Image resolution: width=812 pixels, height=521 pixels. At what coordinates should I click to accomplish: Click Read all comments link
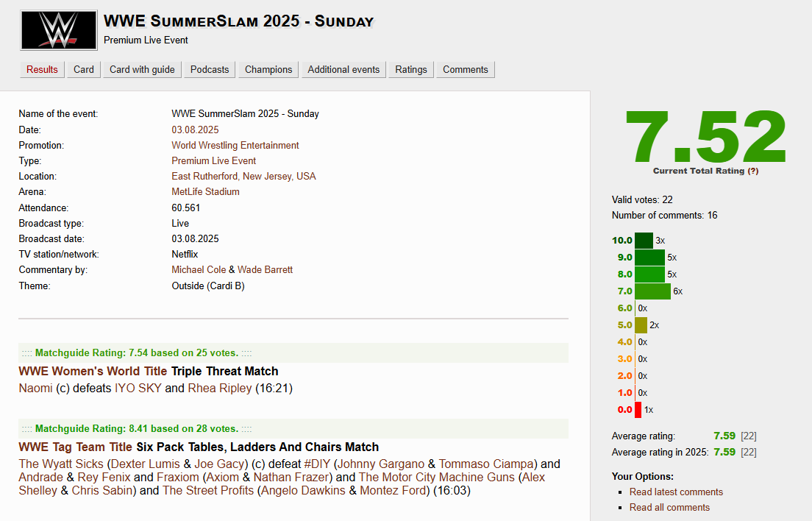pyautogui.click(x=669, y=508)
